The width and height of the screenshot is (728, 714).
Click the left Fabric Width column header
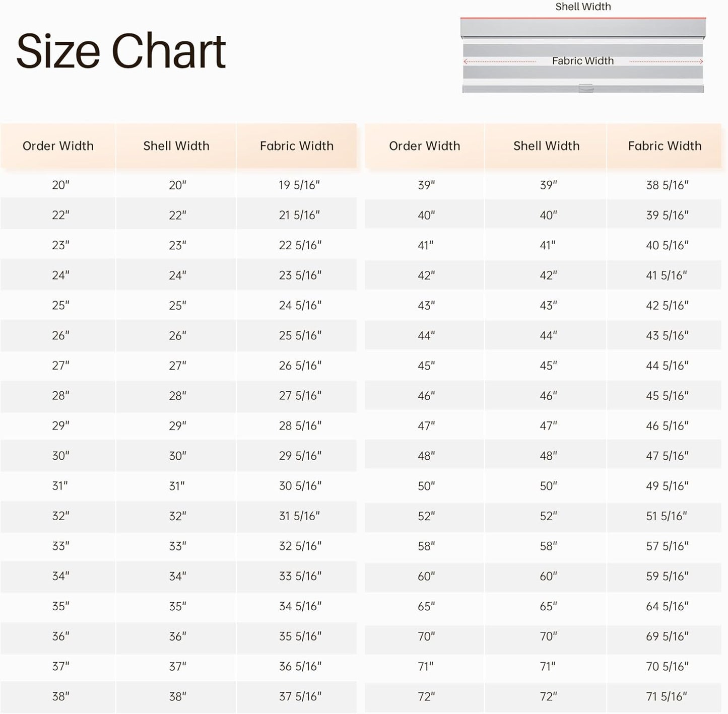pos(297,146)
